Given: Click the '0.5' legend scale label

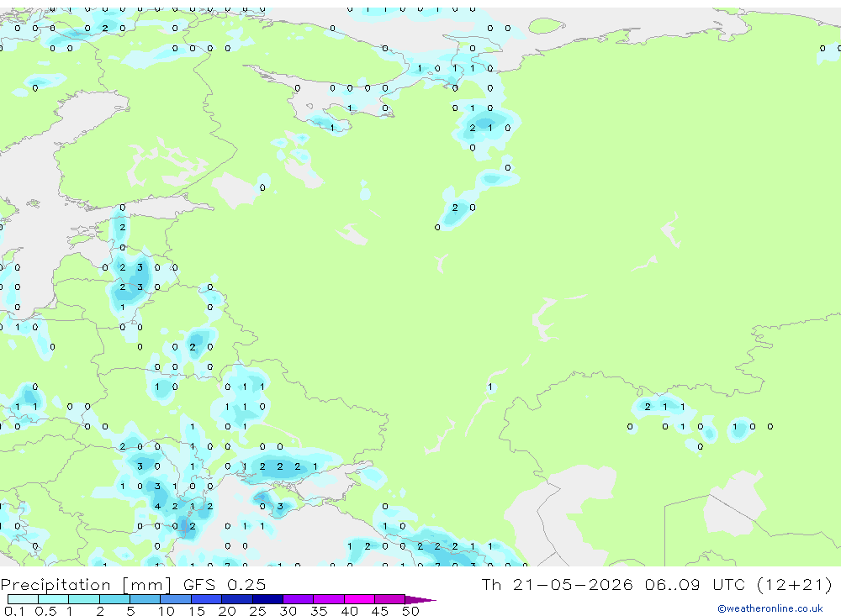Looking at the screenshot, I should pyautogui.click(x=45, y=611).
